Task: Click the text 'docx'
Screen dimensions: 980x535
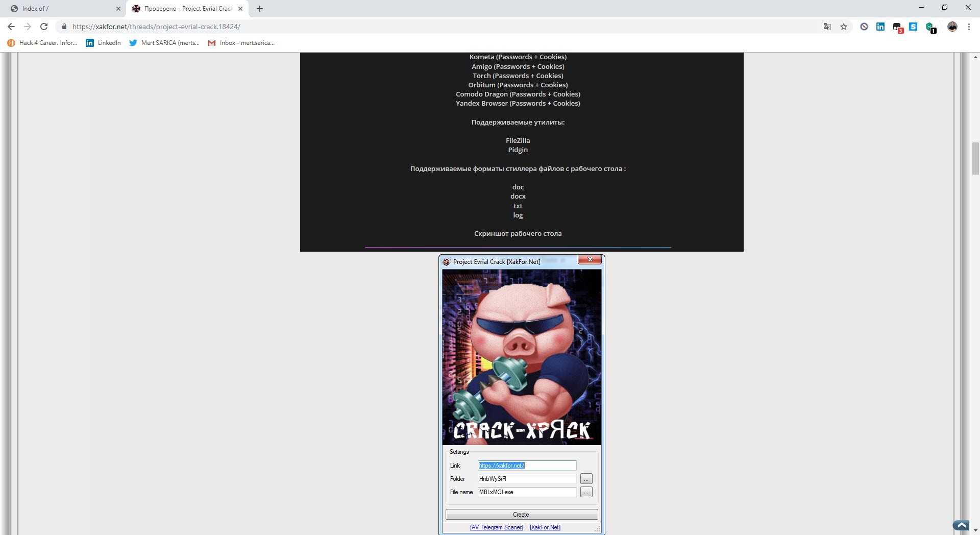Action: 518,196
